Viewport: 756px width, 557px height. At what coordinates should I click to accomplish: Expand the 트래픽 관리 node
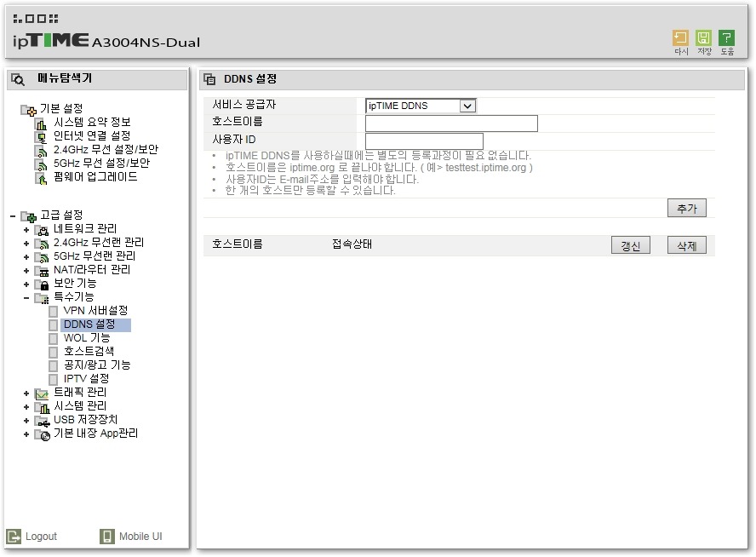(26, 394)
